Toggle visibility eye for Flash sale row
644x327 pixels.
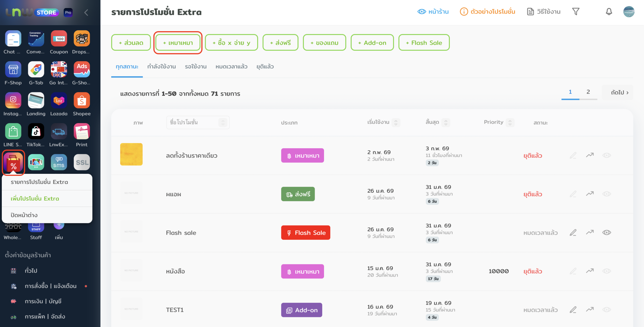tap(607, 232)
